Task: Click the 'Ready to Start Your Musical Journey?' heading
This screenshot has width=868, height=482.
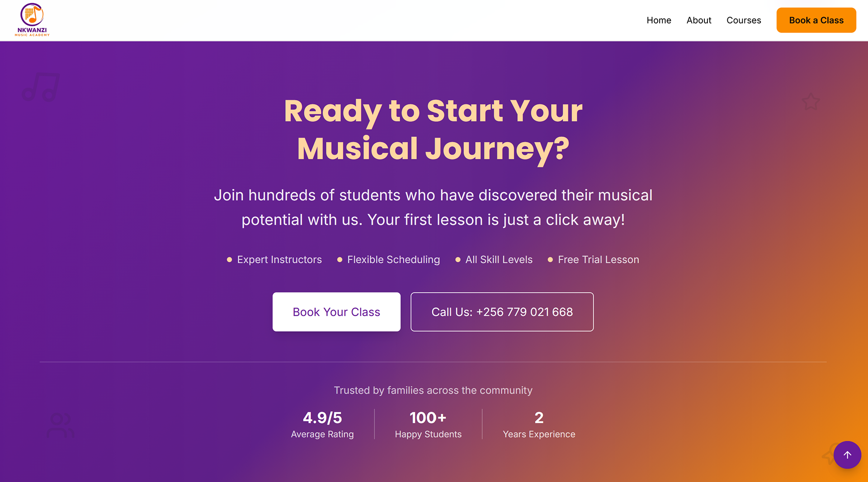Action: click(433, 130)
